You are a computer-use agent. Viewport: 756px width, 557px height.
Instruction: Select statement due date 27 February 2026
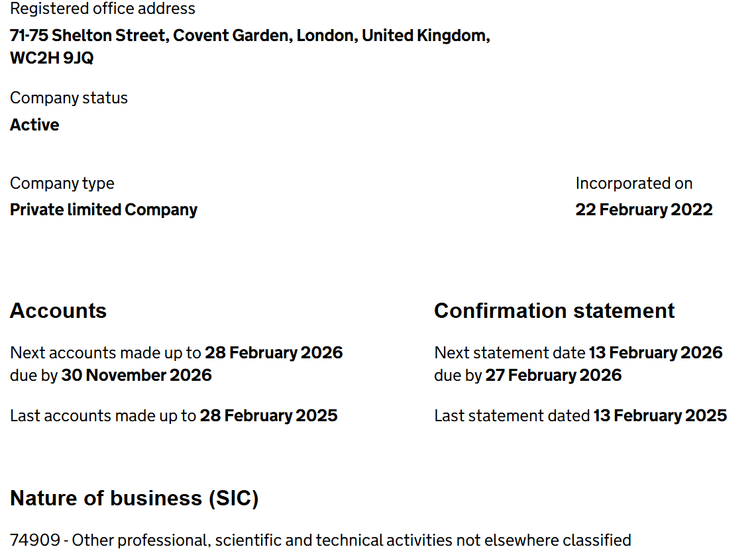553,376
